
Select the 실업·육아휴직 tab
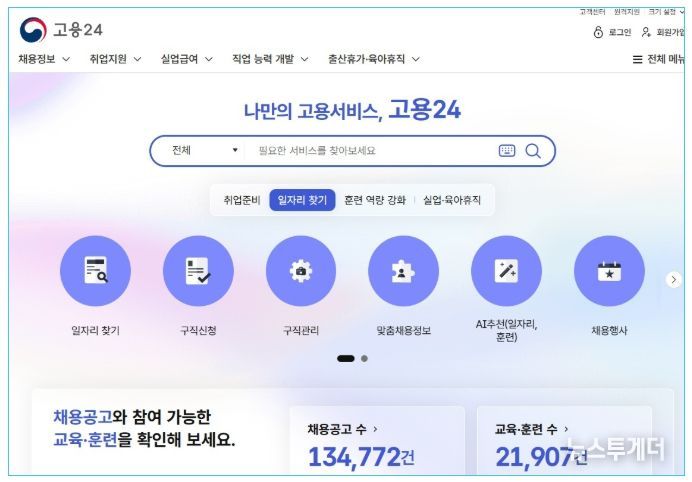(452, 200)
